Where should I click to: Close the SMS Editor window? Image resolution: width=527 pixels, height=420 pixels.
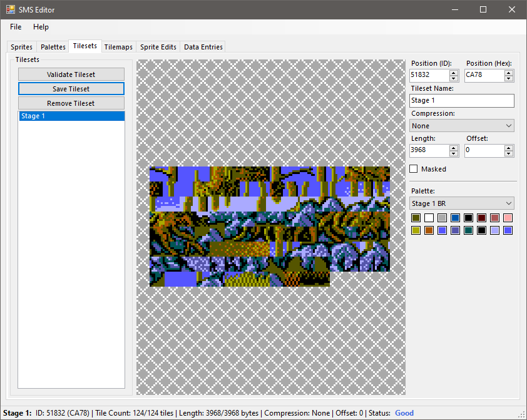pos(512,9)
